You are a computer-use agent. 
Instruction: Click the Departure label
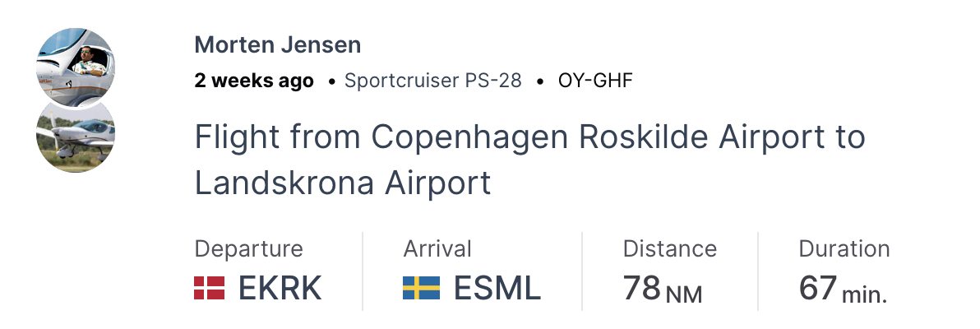point(248,249)
